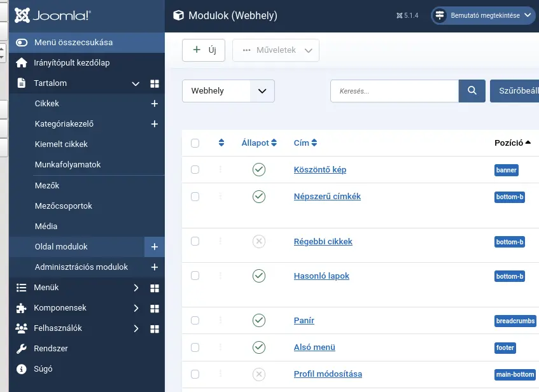Screen dimensions: 539x392
Task: Open the Alsó menü module link
Action: coord(314,347)
